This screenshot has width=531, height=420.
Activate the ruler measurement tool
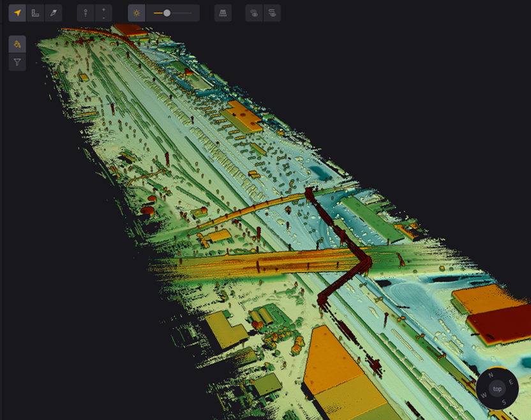(35, 13)
